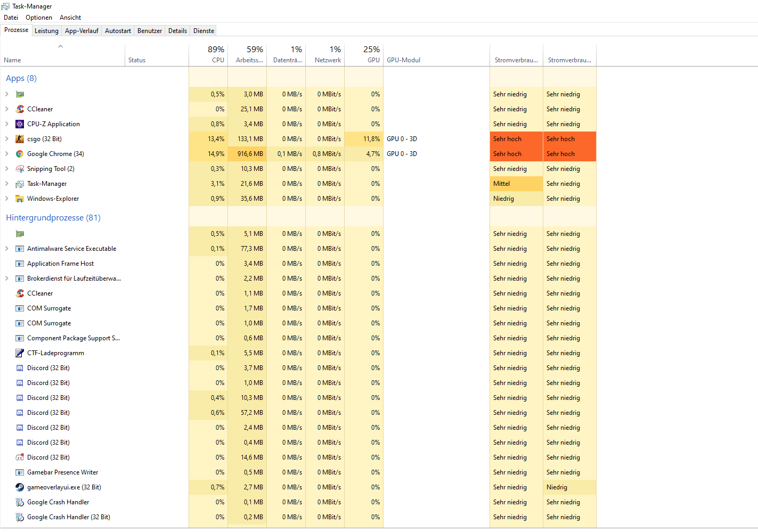
Task: Expand the Task-Manager app entry
Action: coord(7,184)
